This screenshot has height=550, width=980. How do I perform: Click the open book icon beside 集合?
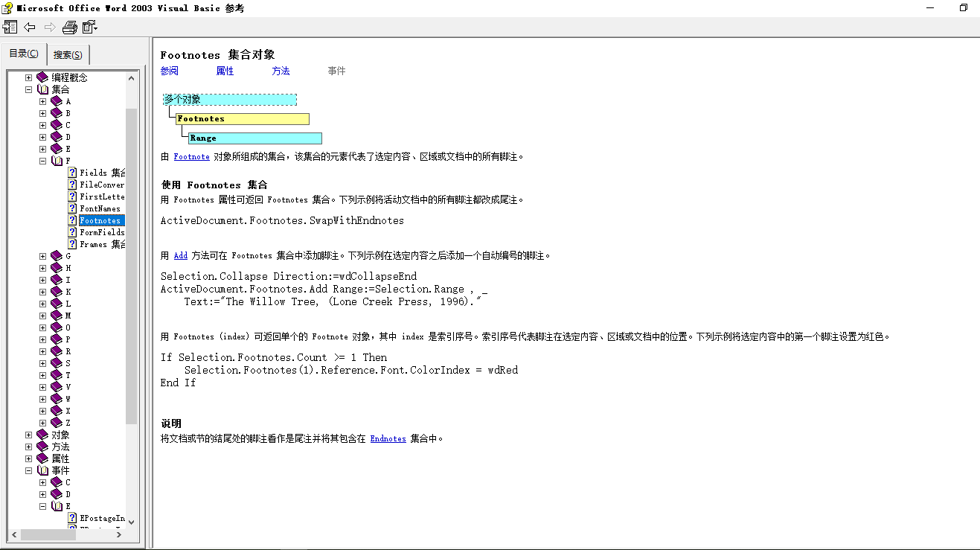point(42,89)
